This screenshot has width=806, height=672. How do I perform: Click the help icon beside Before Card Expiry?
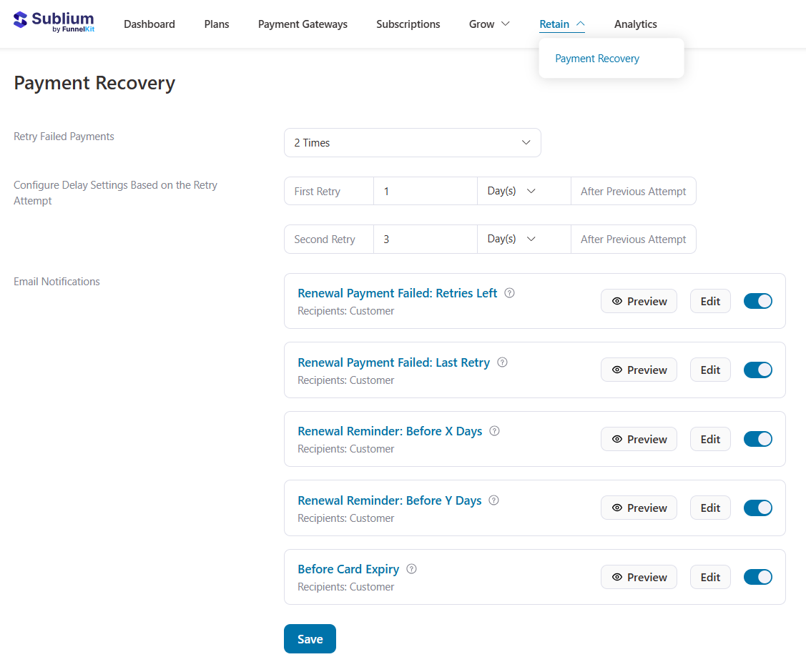[411, 569]
